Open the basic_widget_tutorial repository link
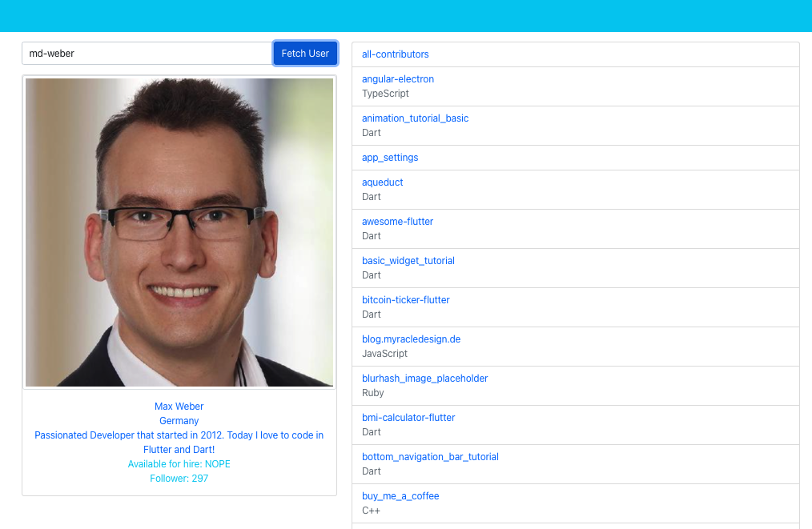812x529 pixels. [x=408, y=261]
